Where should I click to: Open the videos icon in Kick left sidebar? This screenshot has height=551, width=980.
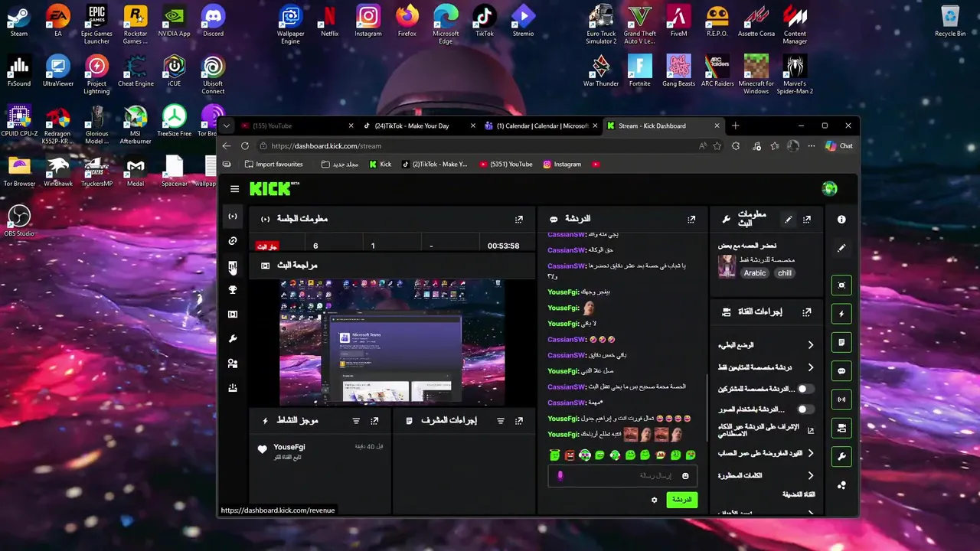pos(233,315)
